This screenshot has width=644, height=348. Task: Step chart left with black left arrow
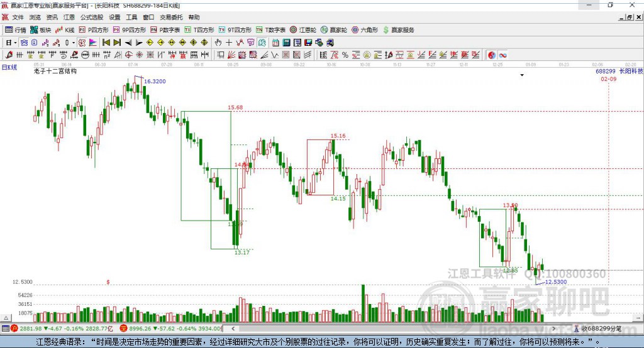(128, 43)
